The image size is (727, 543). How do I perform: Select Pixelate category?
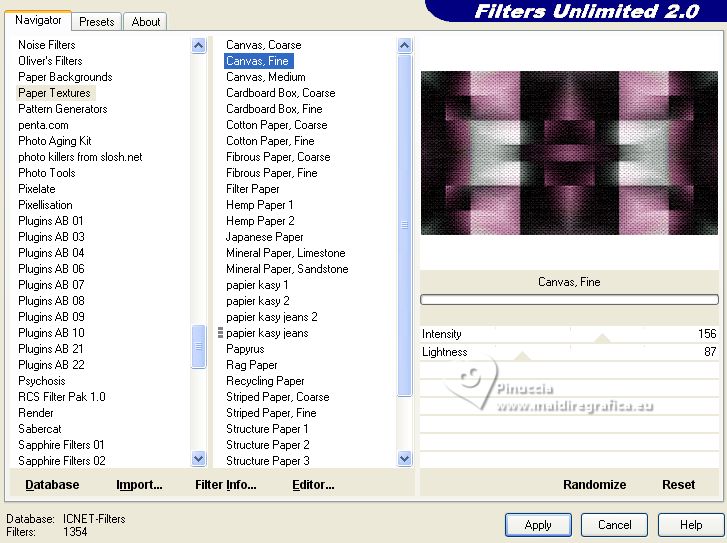click(37, 189)
